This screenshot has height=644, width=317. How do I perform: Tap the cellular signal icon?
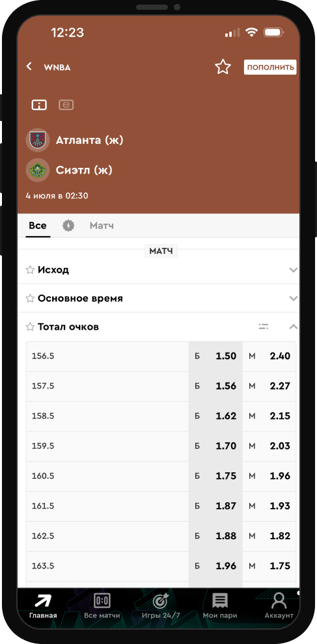[x=232, y=33]
